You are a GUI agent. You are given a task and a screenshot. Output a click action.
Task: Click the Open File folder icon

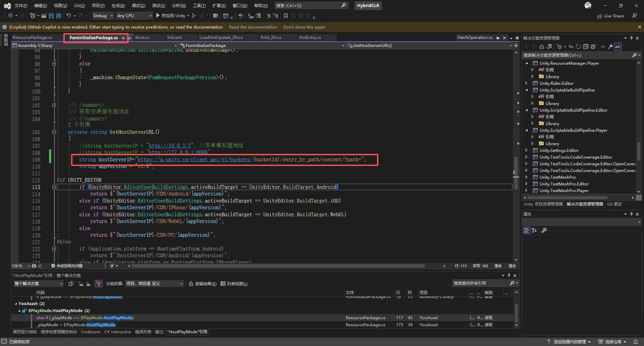[x=44, y=16]
